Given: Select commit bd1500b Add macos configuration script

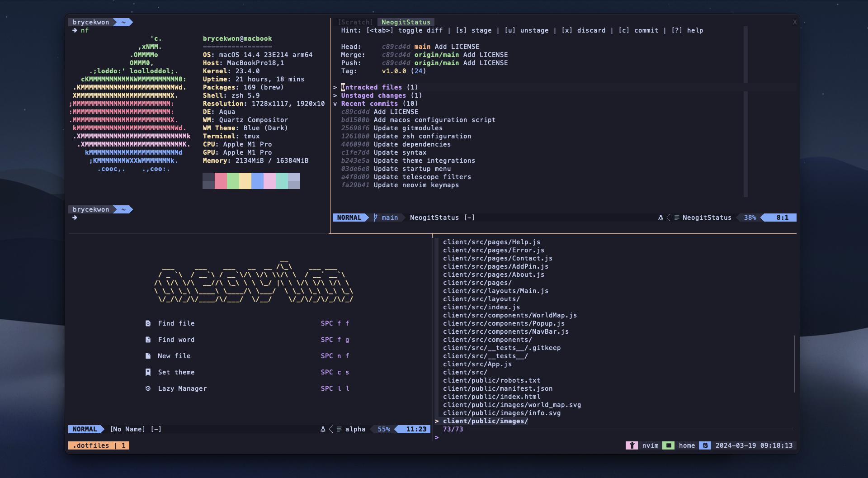Looking at the screenshot, I should click(x=418, y=120).
